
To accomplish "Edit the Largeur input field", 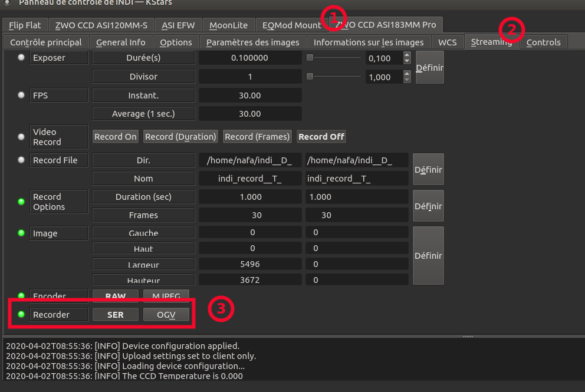I will point(357,264).
